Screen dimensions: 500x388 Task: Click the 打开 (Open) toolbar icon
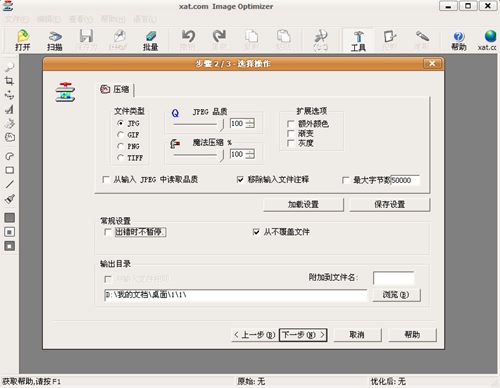(x=23, y=40)
